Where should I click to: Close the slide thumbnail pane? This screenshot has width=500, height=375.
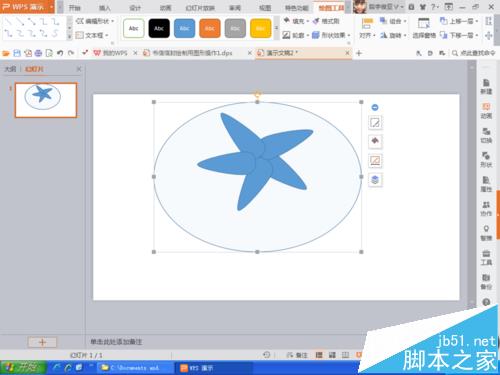coord(79,69)
